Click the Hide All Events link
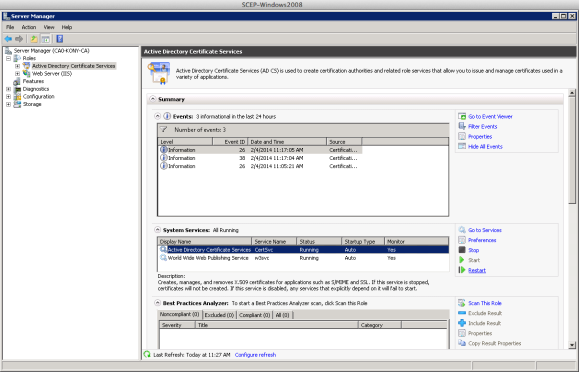Screen dimensions: 579x372 point(485,146)
